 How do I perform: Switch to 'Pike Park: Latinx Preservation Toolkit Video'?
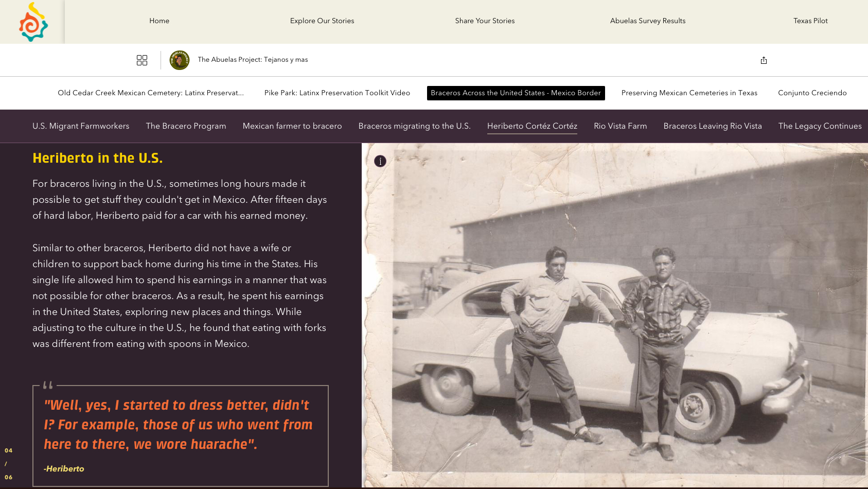pos(337,93)
